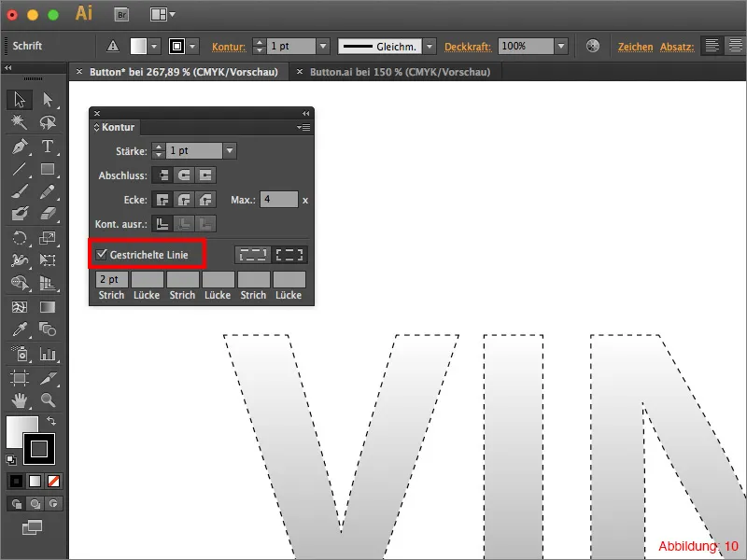Select the Pen tool
Viewport: 747px width, 560px height.
tap(20, 147)
